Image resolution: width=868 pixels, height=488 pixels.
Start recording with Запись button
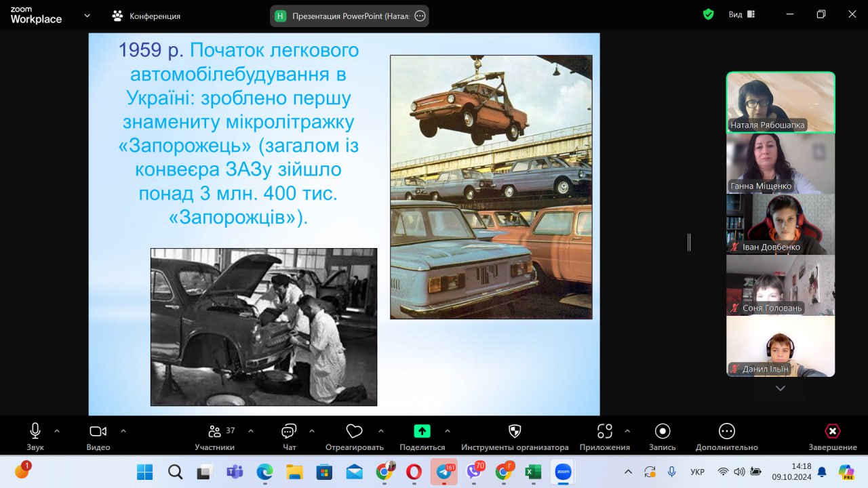pos(663,432)
